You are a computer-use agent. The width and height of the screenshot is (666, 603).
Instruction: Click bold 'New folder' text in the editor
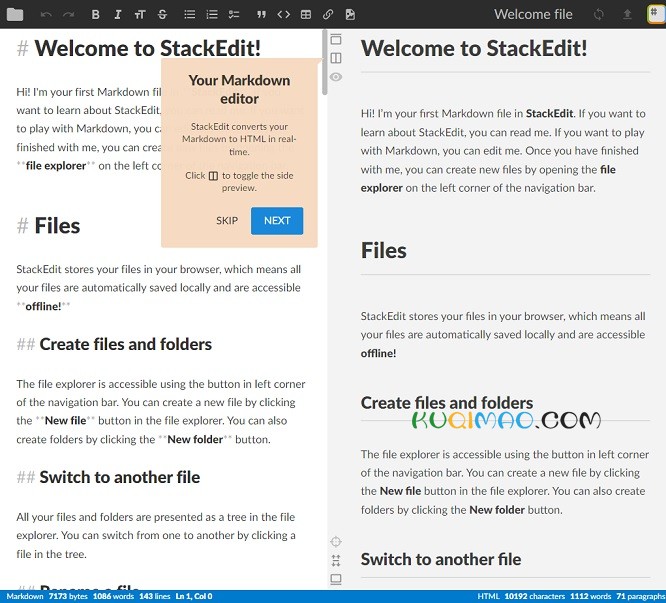[x=195, y=439]
